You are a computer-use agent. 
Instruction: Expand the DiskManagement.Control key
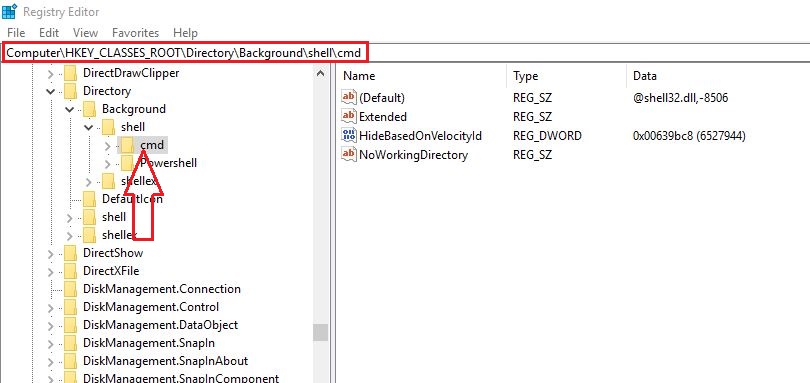50,308
